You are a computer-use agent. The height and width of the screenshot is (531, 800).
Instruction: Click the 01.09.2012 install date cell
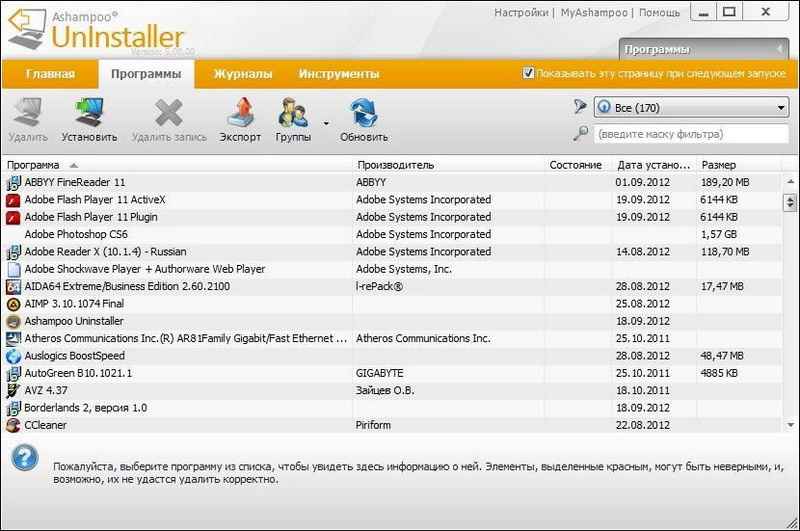point(642,182)
